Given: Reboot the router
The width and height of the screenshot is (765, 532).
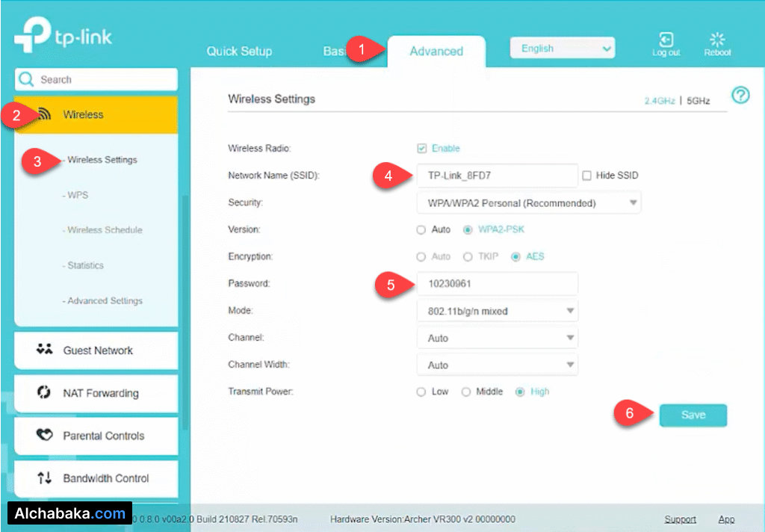Looking at the screenshot, I should (x=716, y=43).
